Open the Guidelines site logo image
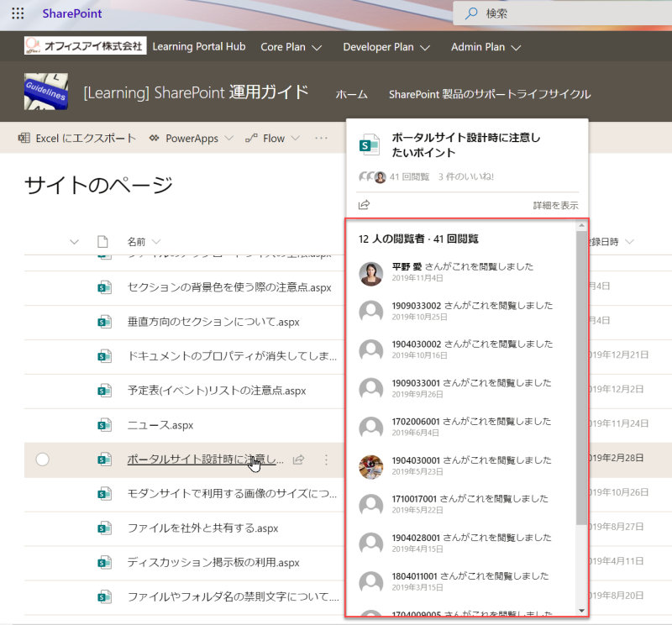Viewport: 672px width, 625px height. [46, 92]
